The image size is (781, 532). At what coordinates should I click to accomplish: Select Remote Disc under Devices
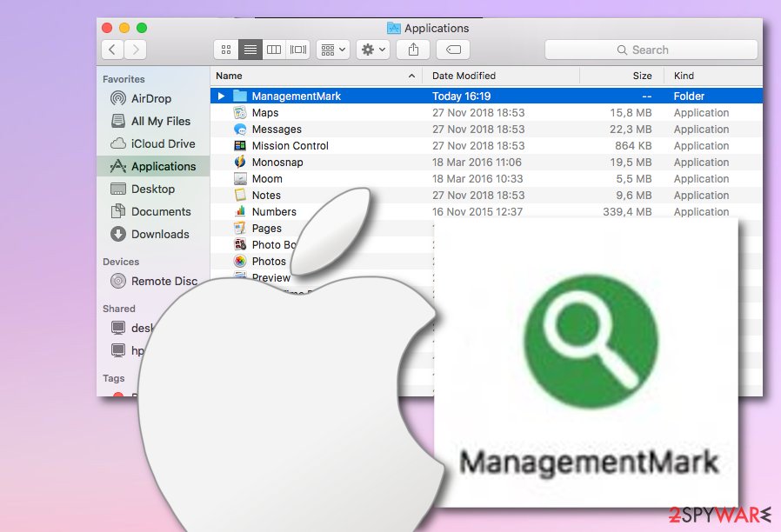coord(153,281)
